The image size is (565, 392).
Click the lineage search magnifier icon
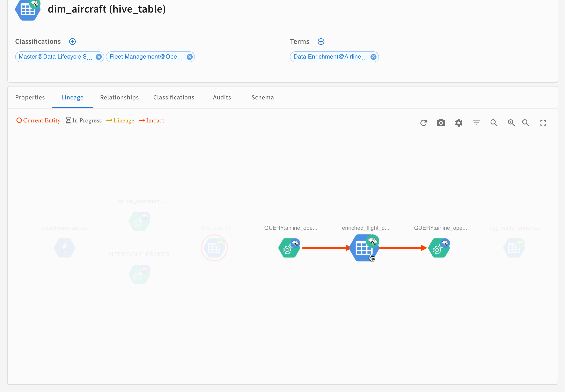(494, 123)
